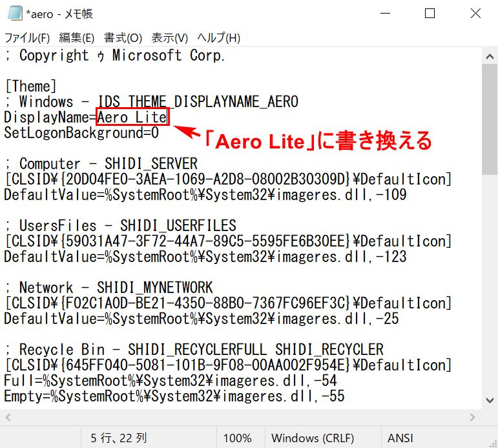498x448 pixels.
Task: Click the ANSI encoding status bar entry
Action: pos(400,438)
